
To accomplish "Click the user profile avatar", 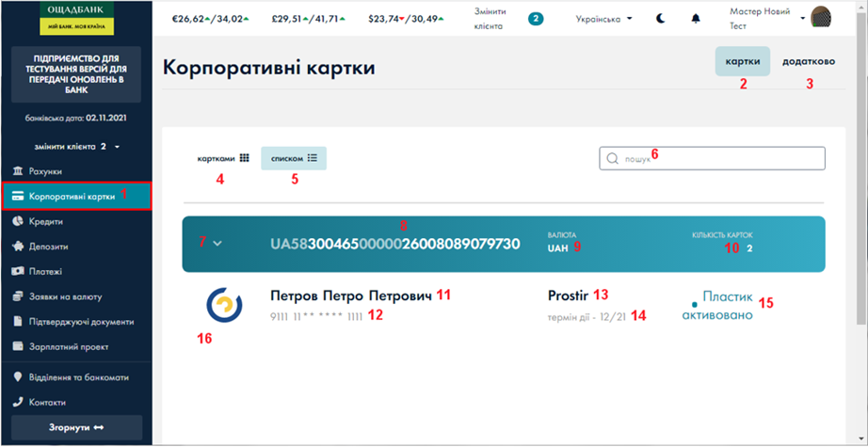I will coord(821,19).
